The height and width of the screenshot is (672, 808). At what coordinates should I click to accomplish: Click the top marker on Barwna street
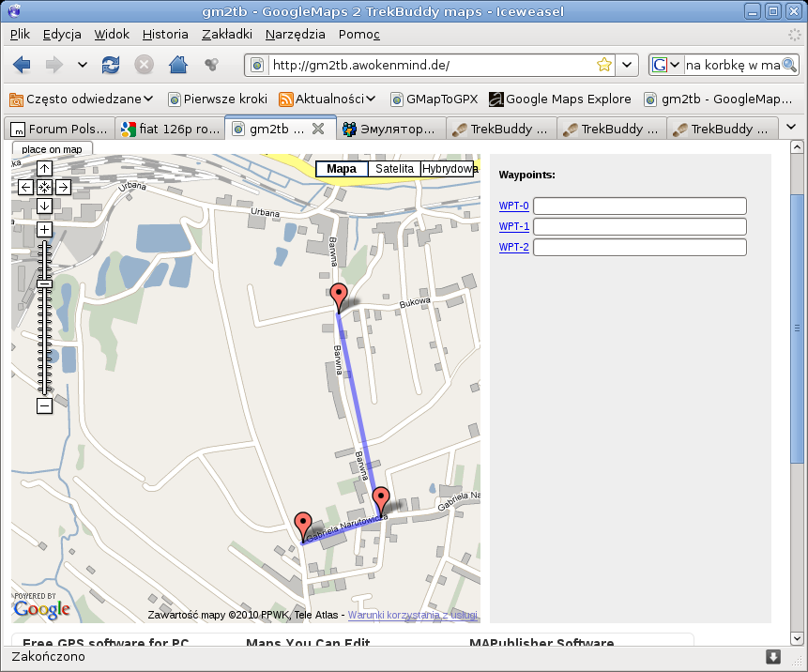(339, 298)
